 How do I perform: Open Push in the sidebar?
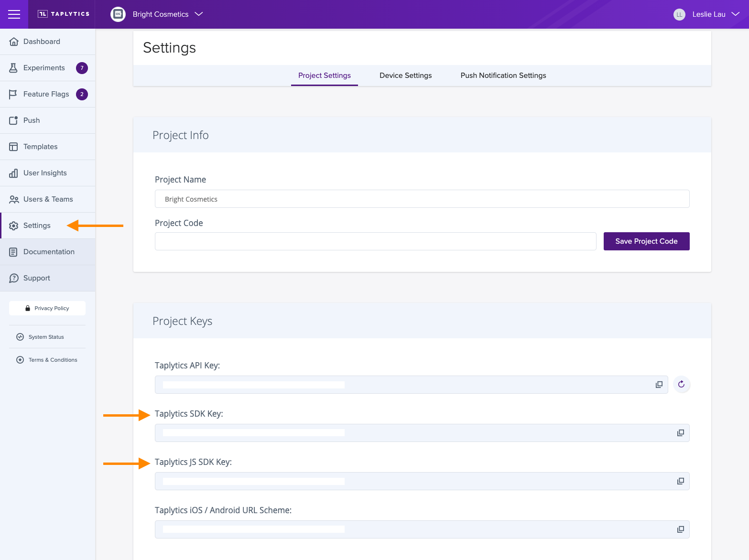(x=48, y=120)
